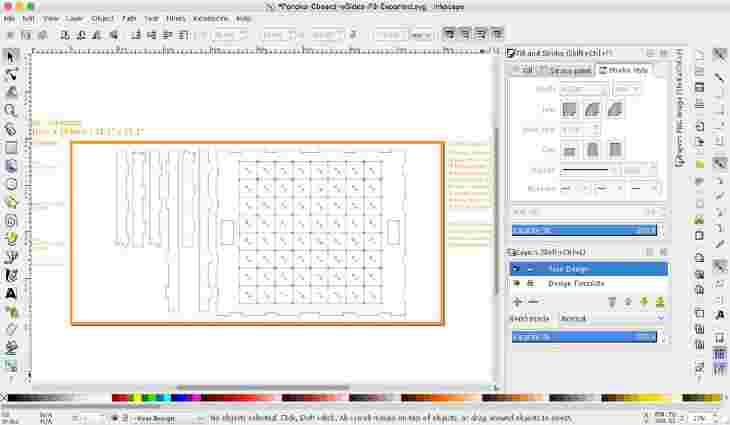The image size is (730, 425).
Task: Click rotate 90° counter-clockwise toolbar icon
Action: (x=65, y=35)
